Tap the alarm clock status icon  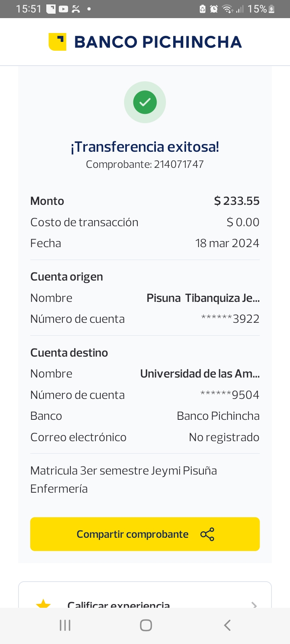click(214, 9)
